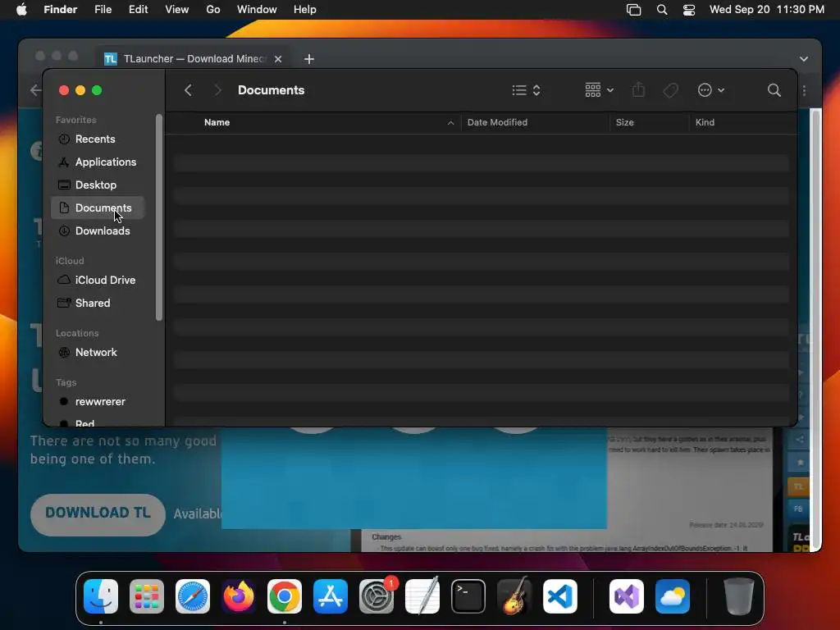Click the Finder sidebar scrollbar
This screenshot has height=630, width=840.
[x=158, y=217]
